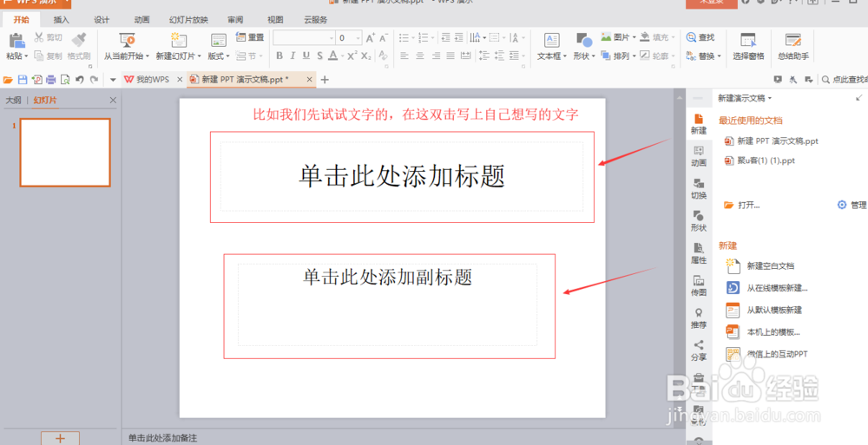Expand the Shapes (形状) dropdown arrow
The width and height of the screenshot is (868, 445).
click(594, 56)
